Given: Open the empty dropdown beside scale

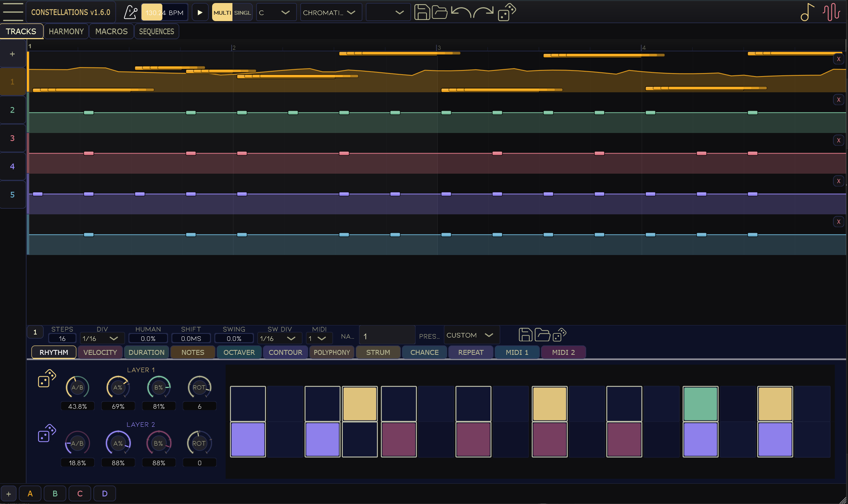Looking at the screenshot, I should 388,12.
